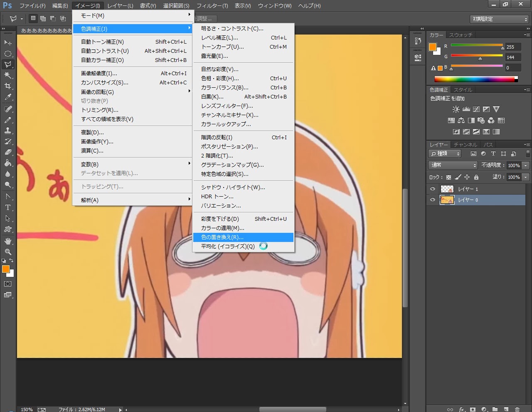Toggle lock transparent pixels
The image size is (532, 412).
pyautogui.click(x=449, y=177)
